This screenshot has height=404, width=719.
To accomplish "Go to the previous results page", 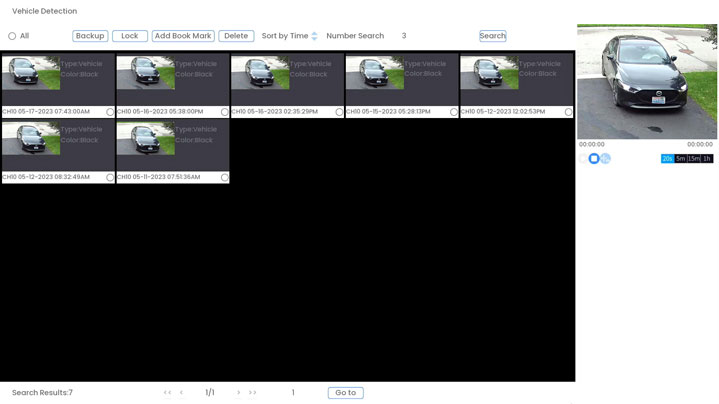I will (x=181, y=393).
